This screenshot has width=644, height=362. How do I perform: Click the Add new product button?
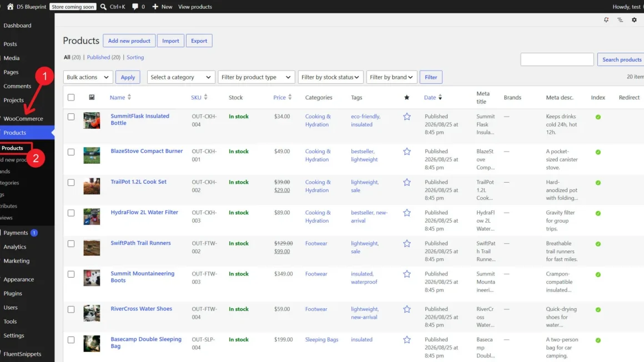point(129,41)
